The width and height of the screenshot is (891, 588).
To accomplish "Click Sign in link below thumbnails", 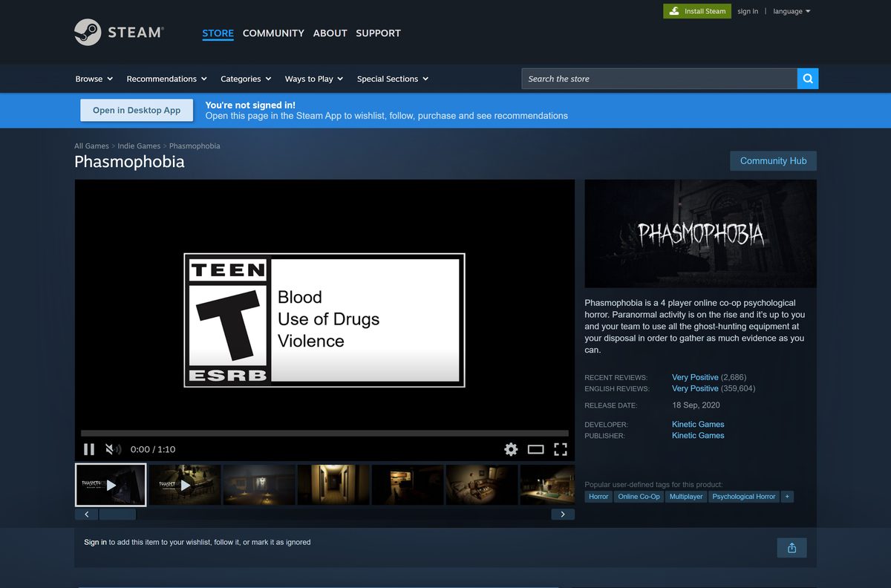I will pyautogui.click(x=95, y=542).
